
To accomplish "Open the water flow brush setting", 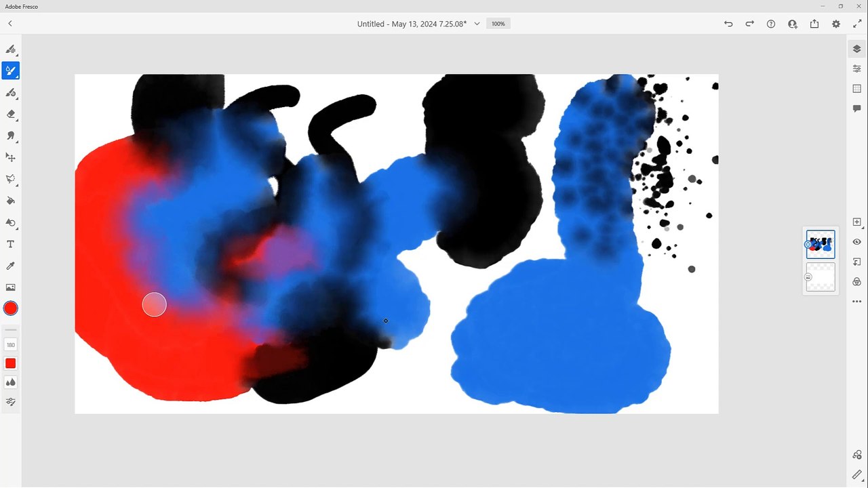I will pos(11,383).
